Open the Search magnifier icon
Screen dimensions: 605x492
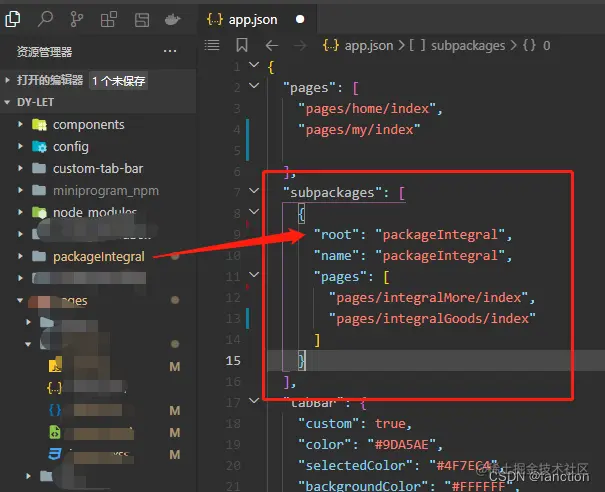point(45,19)
